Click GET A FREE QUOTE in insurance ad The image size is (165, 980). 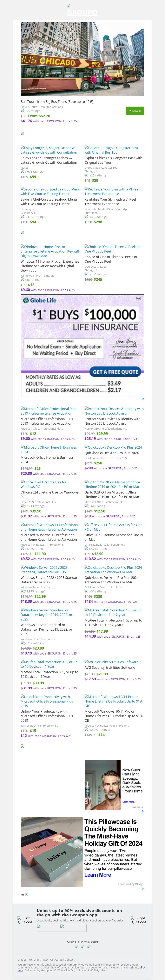point(116,372)
